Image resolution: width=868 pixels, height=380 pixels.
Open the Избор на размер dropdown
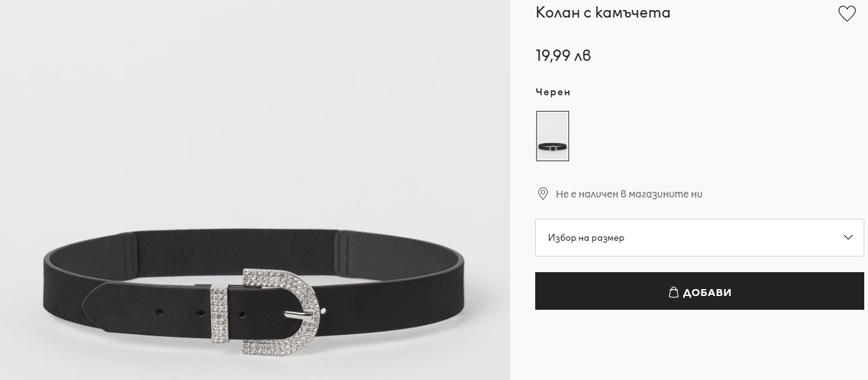[x=699, y=238]
